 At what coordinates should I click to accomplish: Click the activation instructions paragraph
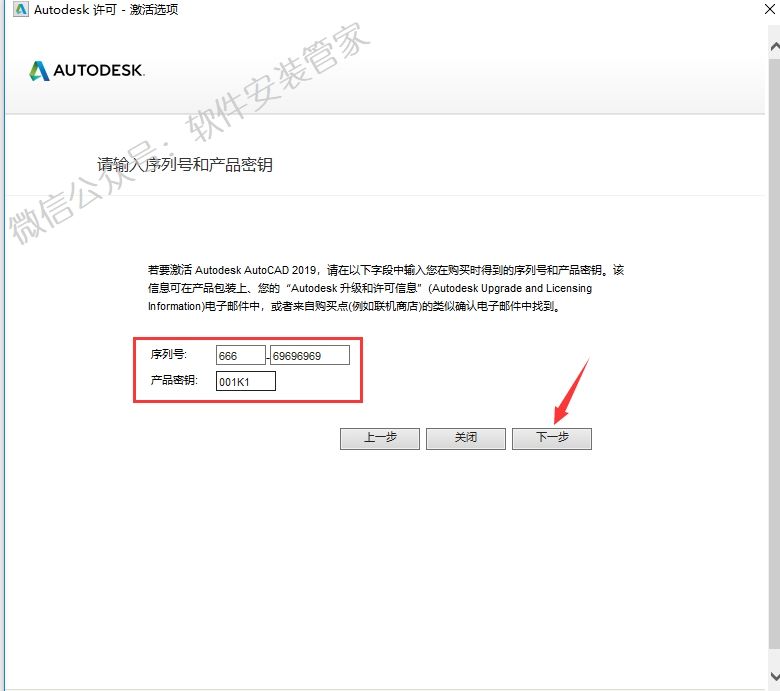pos(386,288)
